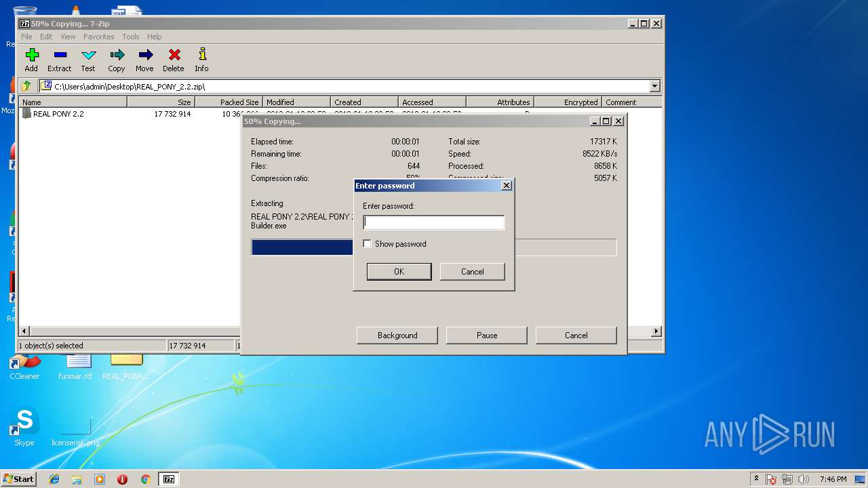This screenshot has height=488, width=868.
Task: Confirm password with OK button
Action: click(x=399, y=271)
